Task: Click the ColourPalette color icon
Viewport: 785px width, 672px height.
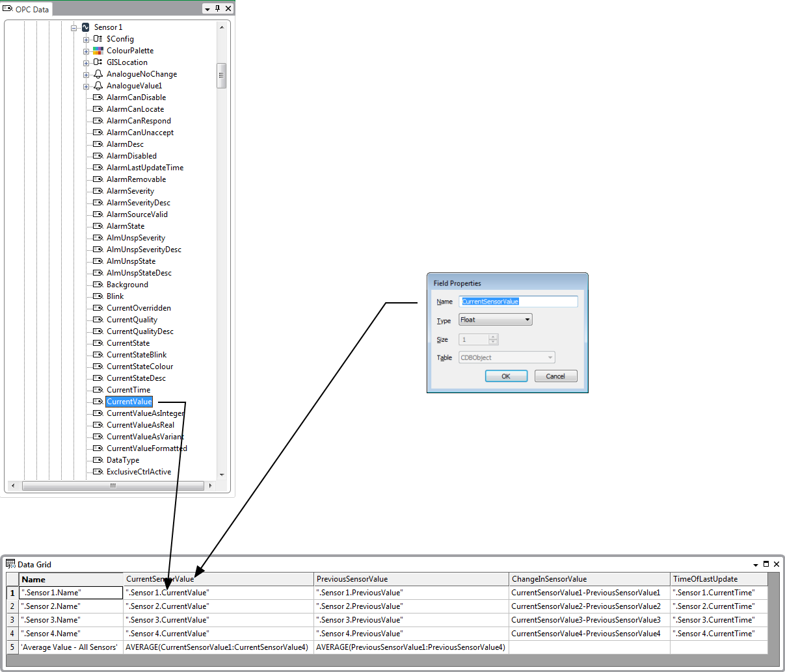Action: [x=98, y=51]
